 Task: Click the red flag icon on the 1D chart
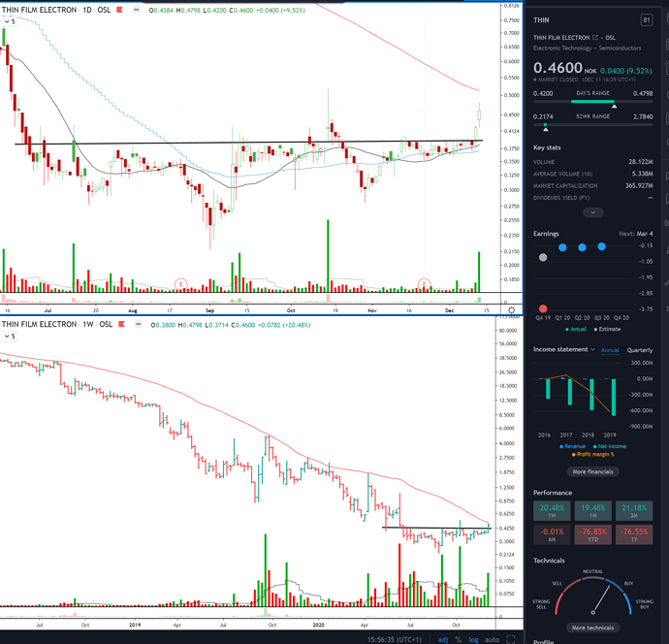point(120,10)
